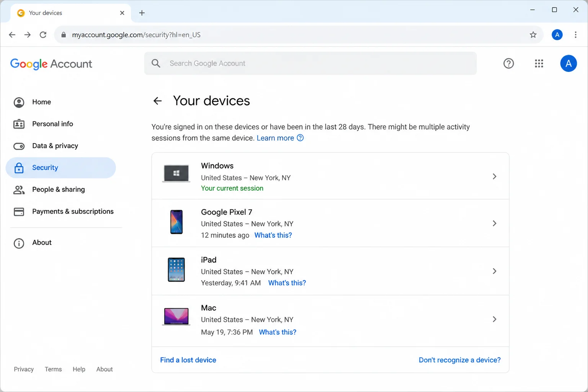Focus the Search Google Account field
588x392 pixels.
(x=310, y=64)
